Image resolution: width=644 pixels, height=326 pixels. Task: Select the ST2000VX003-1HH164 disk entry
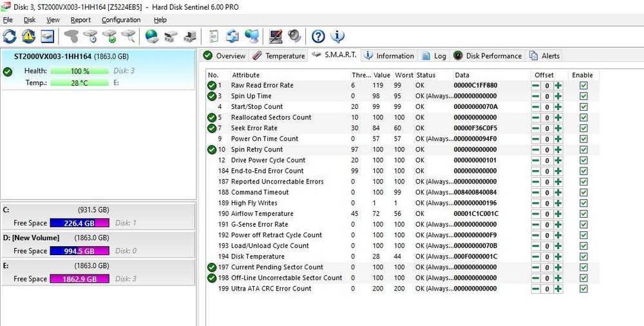coord(98,70)
